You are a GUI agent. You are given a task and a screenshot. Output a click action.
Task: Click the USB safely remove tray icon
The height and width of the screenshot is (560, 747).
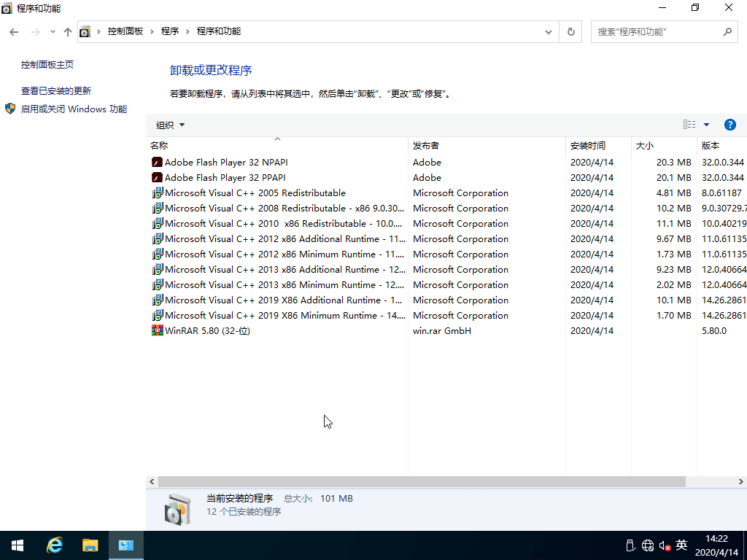(x=630, y=545)
